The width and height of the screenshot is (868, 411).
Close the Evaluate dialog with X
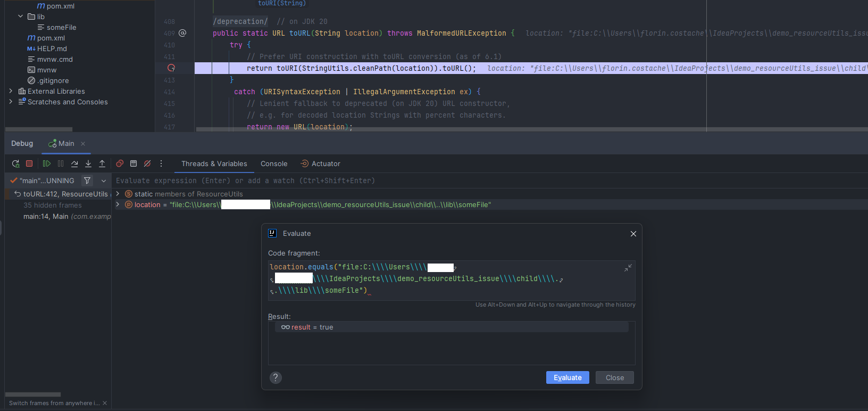(633, 234)
